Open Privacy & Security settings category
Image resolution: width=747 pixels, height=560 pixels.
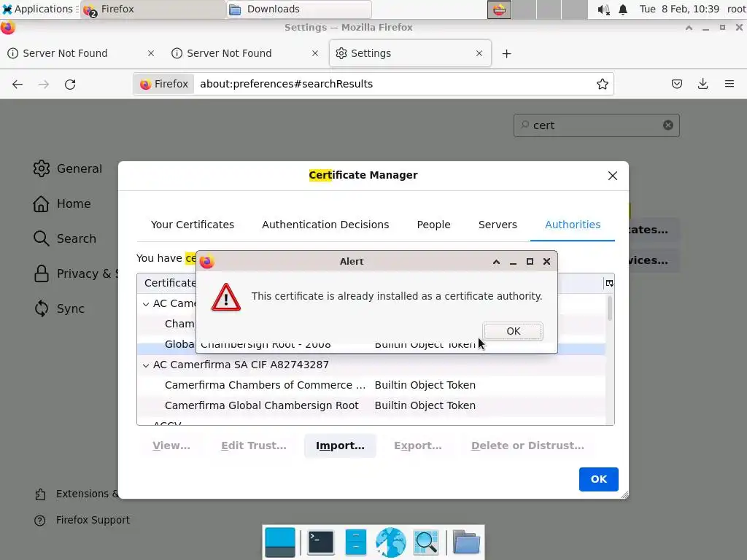click(x=75, y=274)
